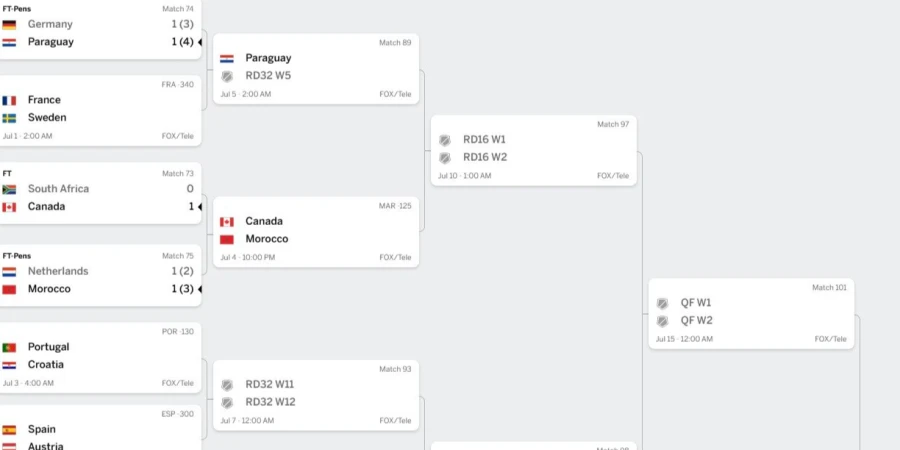Click the FRA -340 odds label
900x450 pixels.
(177, 84)
